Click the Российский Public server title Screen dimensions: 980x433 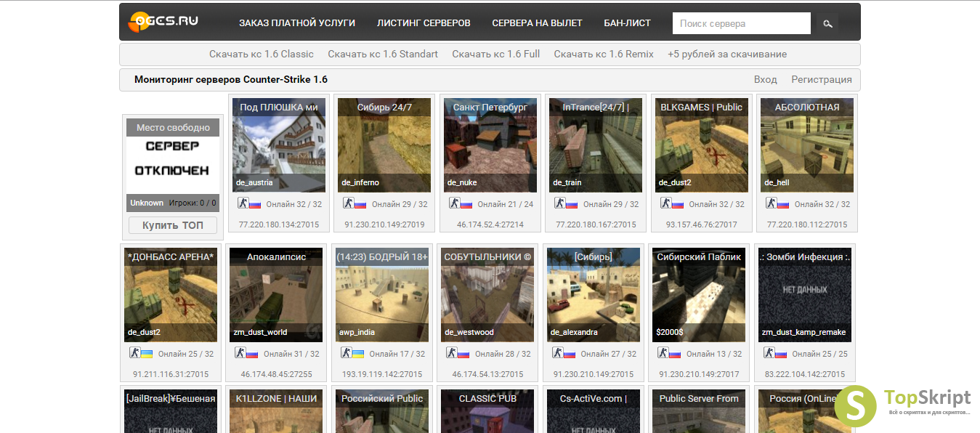click(382, 398)
